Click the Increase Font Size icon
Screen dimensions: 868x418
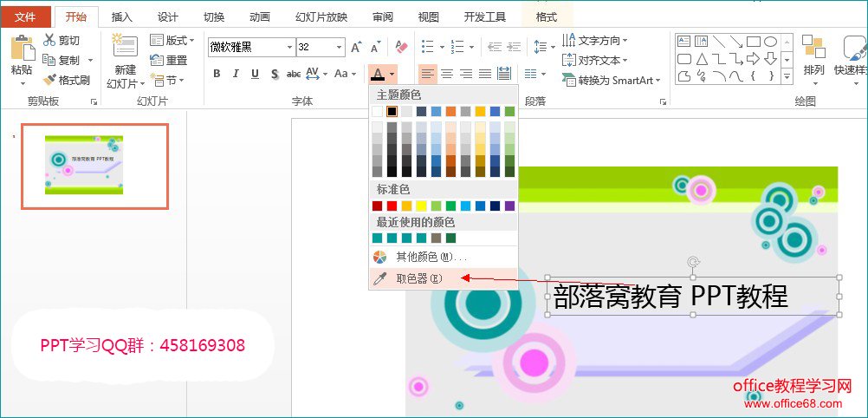(x=356, y=47)
